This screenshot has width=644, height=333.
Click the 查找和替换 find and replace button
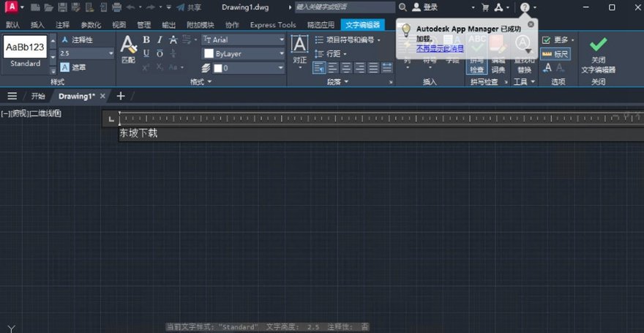[524, 53]
